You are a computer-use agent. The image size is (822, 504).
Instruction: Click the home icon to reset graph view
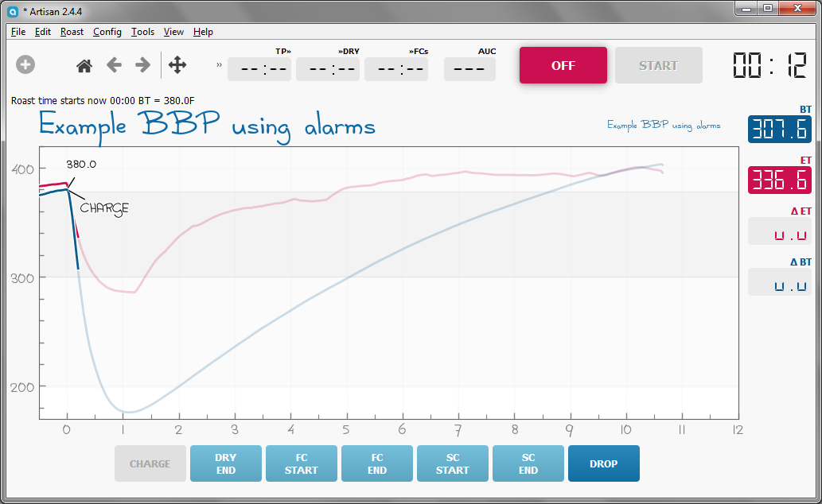click(x=84, y=65)
